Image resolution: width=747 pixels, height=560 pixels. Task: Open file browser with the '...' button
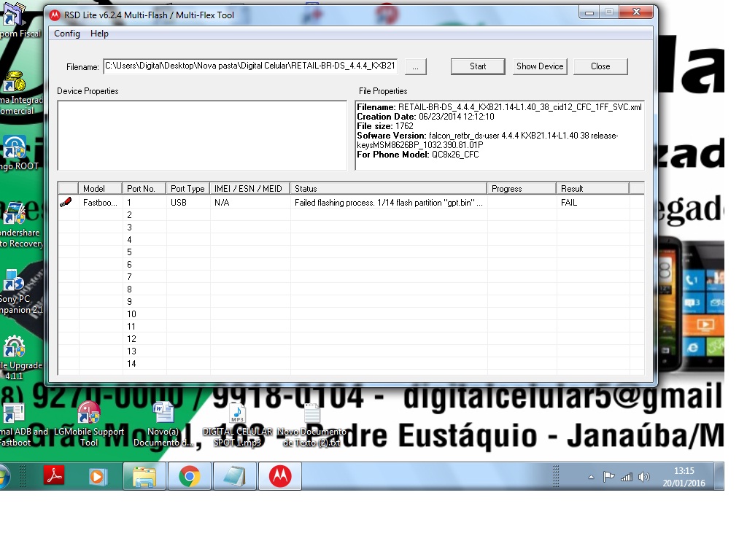415,66
